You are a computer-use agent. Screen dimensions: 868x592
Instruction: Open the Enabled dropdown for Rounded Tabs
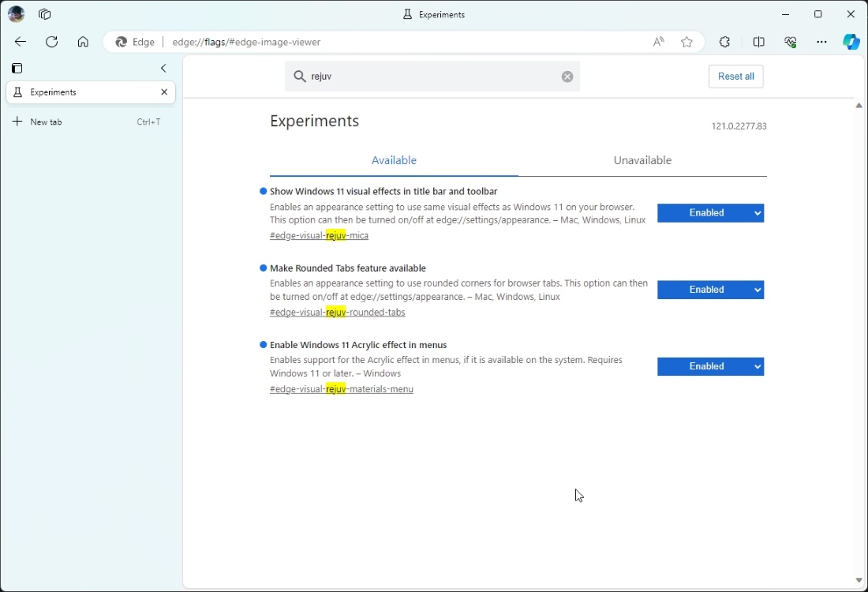pos(710,290)
